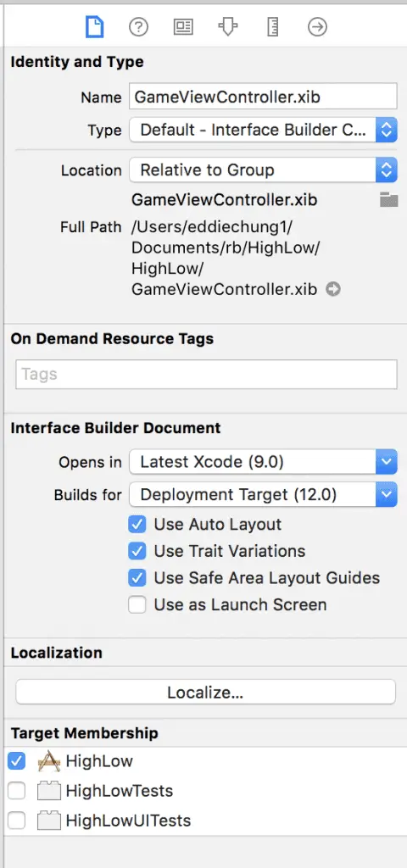Reveal full path in Finder arrow
407x868 pixels.
coord(332,290)
